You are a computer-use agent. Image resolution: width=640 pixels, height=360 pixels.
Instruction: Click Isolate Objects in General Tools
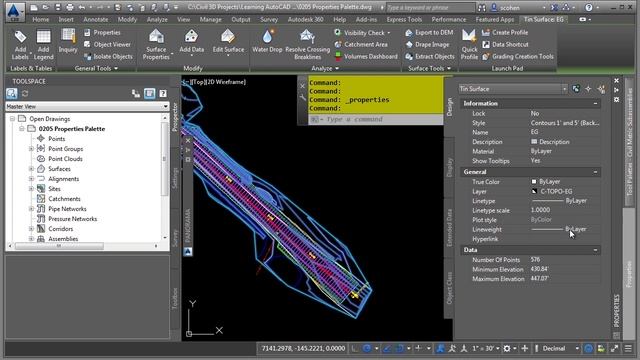tap(108, 57)
